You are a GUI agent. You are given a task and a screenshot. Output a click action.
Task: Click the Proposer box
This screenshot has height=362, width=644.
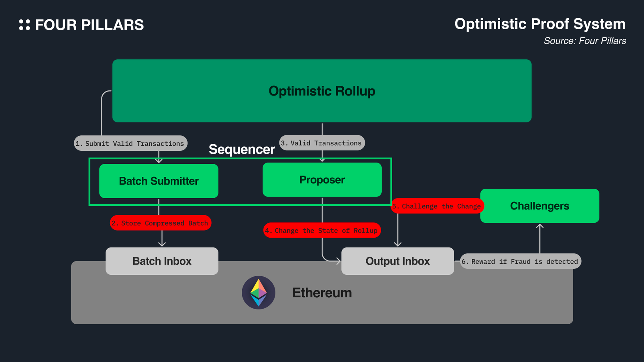(322, 180)
